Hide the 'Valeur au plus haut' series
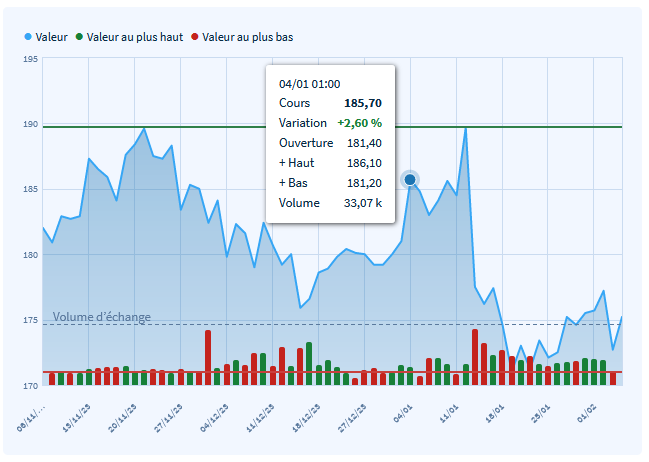Screen dimensions: 649x462 [135, 37]
